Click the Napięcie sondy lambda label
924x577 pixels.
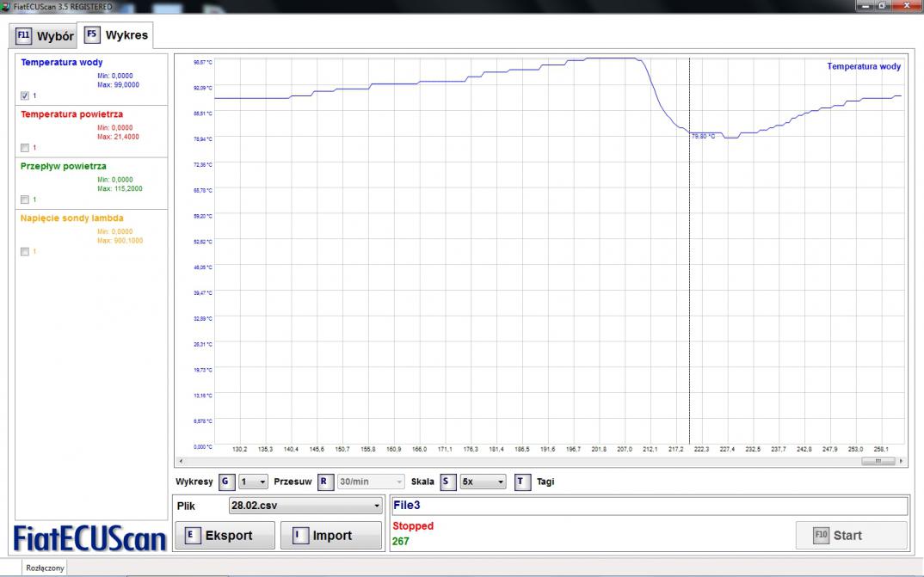72,218
